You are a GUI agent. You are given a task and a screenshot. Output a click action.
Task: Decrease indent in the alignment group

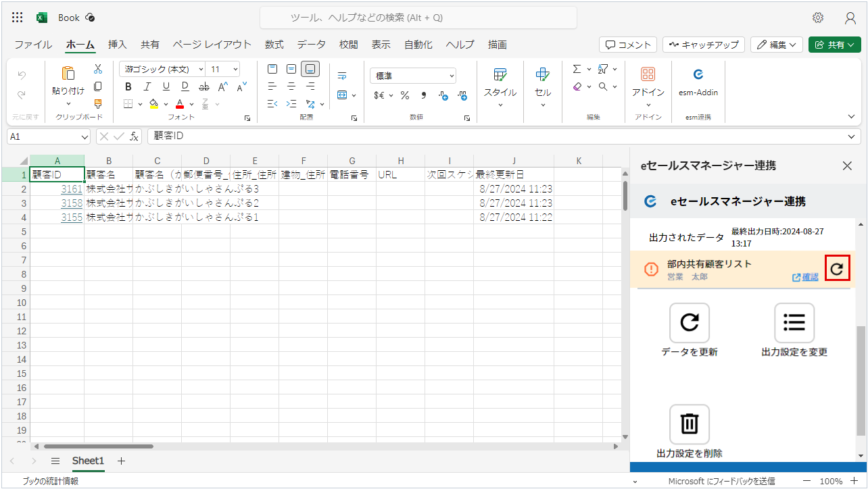coord(272,104)
